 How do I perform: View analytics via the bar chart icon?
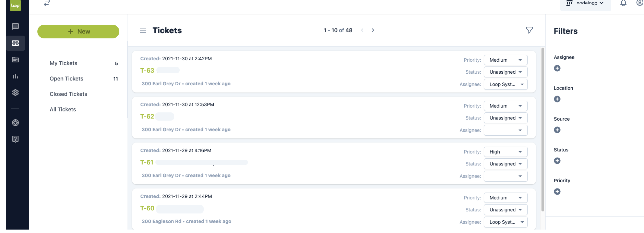coord(15,76)
